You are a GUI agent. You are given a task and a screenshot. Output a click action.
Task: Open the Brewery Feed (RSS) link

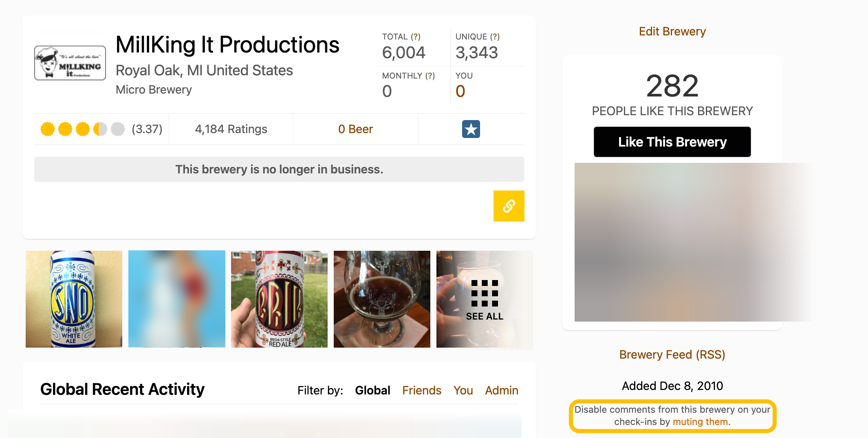[672, 355]
